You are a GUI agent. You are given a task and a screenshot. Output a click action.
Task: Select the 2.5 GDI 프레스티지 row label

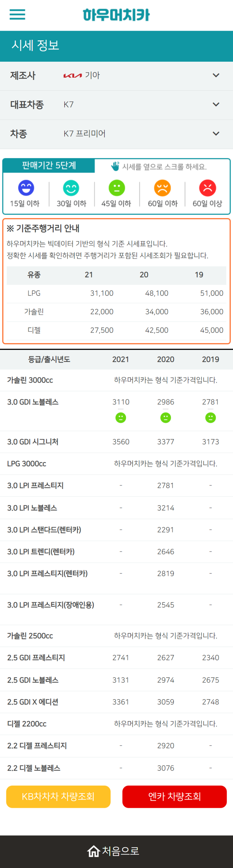(x=36, y=658)
